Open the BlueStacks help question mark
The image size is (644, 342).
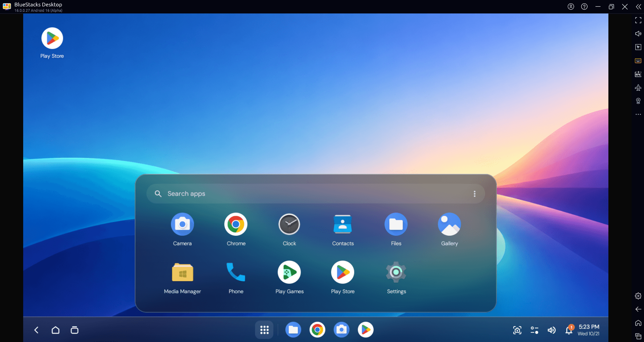pos(584,7)
